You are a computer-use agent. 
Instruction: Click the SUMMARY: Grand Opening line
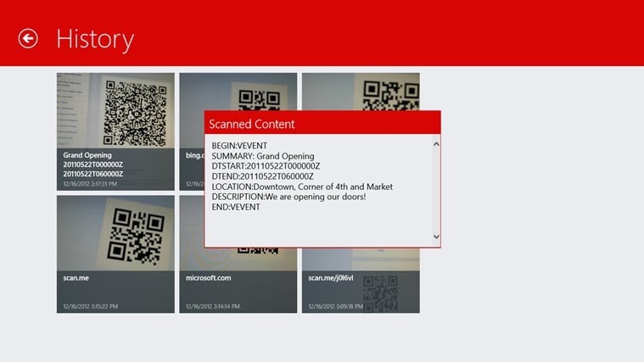(263, 156)
